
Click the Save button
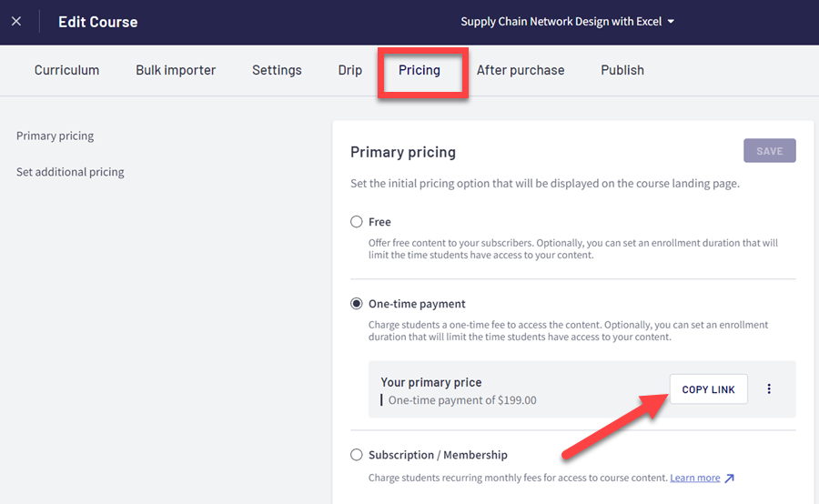point(769,151)
